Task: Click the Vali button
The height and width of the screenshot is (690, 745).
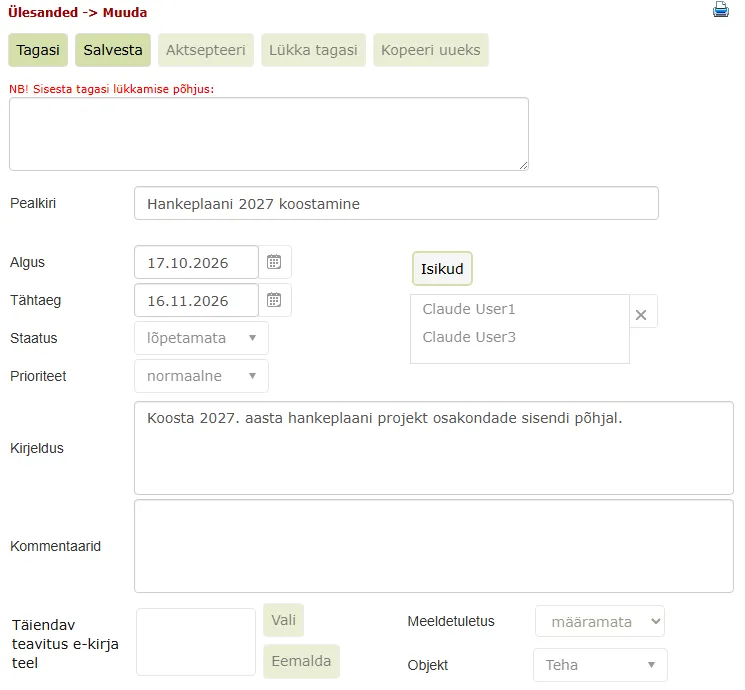Action: (x=284, y=620)
